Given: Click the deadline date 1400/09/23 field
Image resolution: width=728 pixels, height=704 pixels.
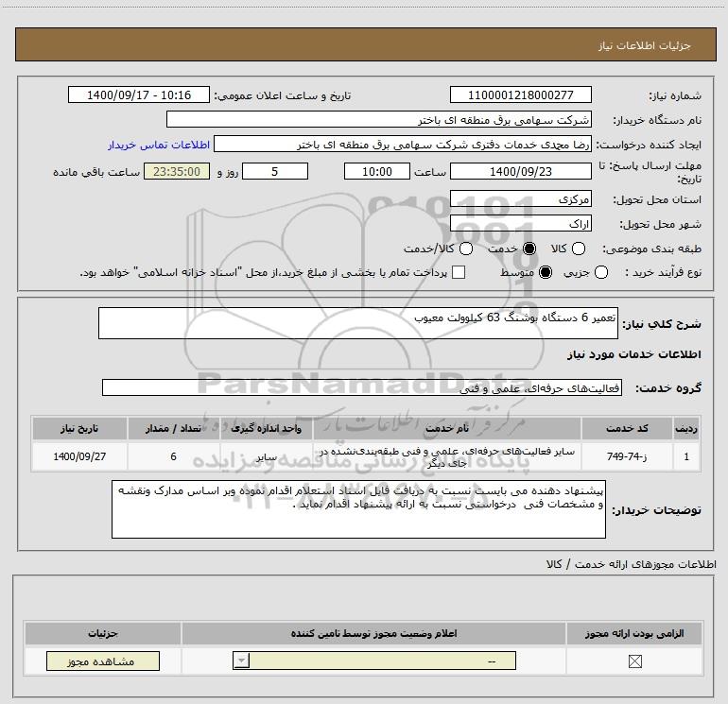Looking at the screenshot, I should coord(520,171).
